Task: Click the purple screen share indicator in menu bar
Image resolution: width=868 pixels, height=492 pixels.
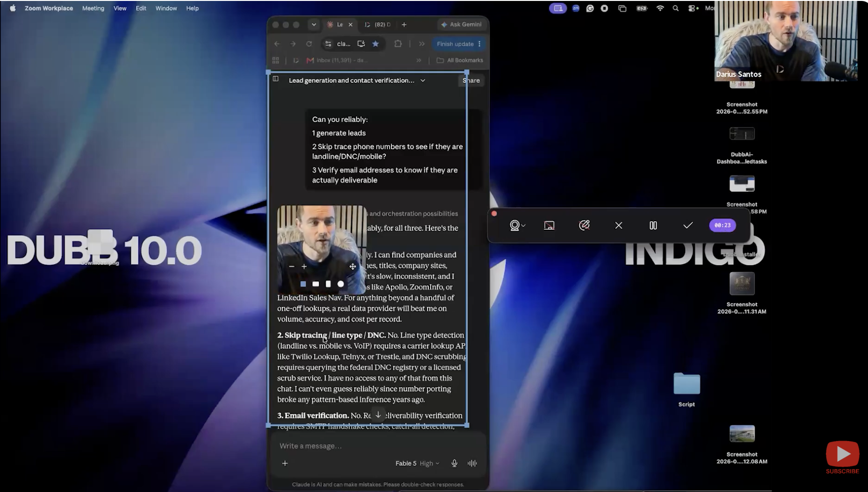Action: [x=558, y=8]
